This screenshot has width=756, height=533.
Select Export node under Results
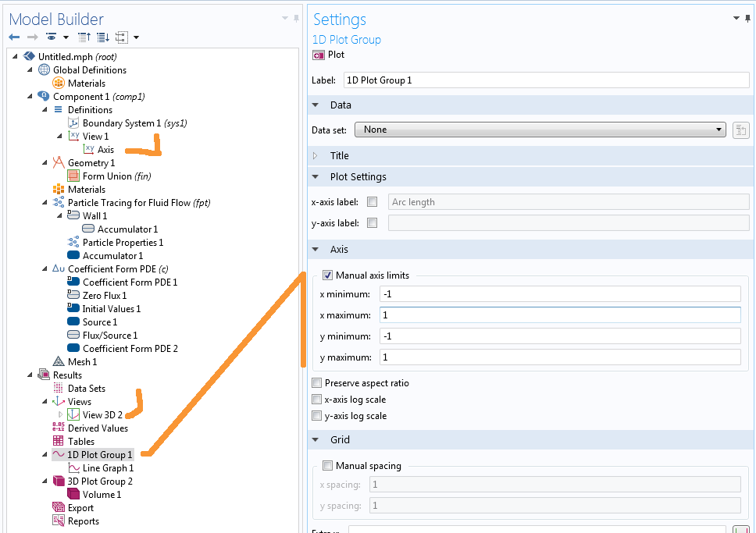(x=80, y=508)
